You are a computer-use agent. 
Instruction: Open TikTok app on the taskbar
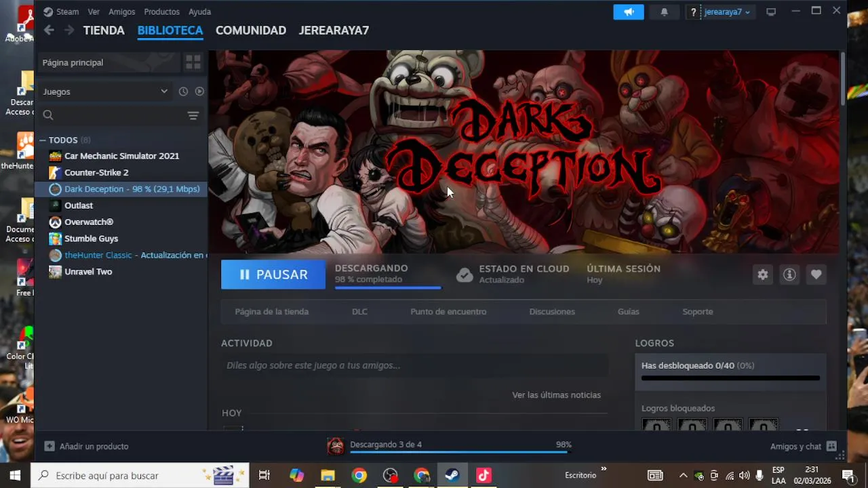(484, 475)
